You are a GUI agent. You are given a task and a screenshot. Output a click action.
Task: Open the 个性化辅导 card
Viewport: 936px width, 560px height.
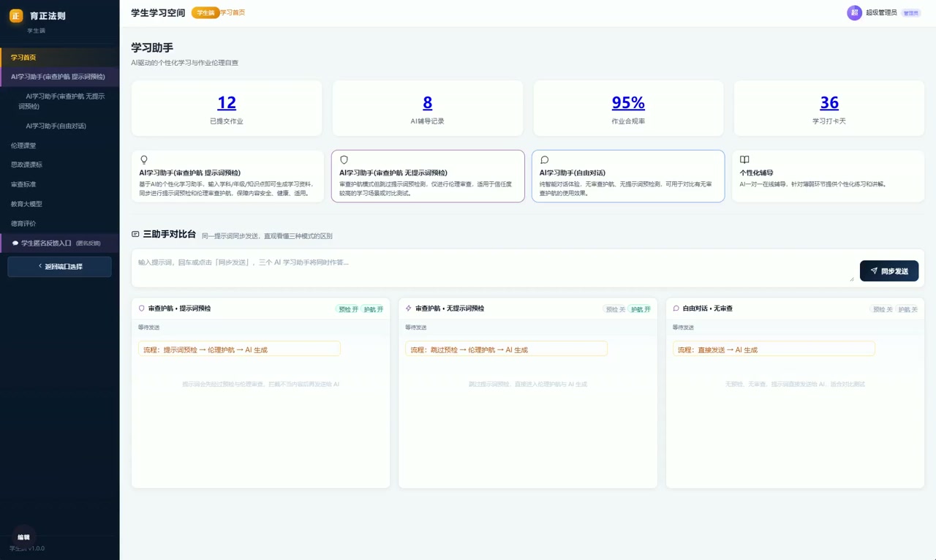pos(828,176)
